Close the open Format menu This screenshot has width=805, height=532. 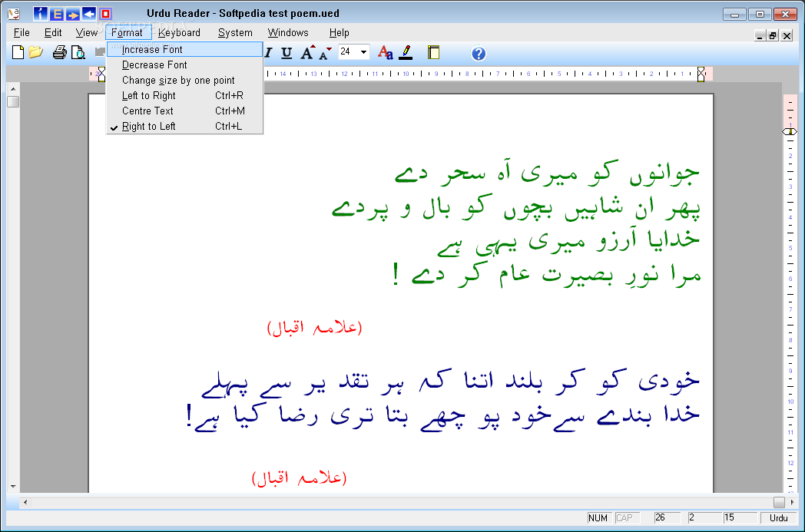(128, 33)
